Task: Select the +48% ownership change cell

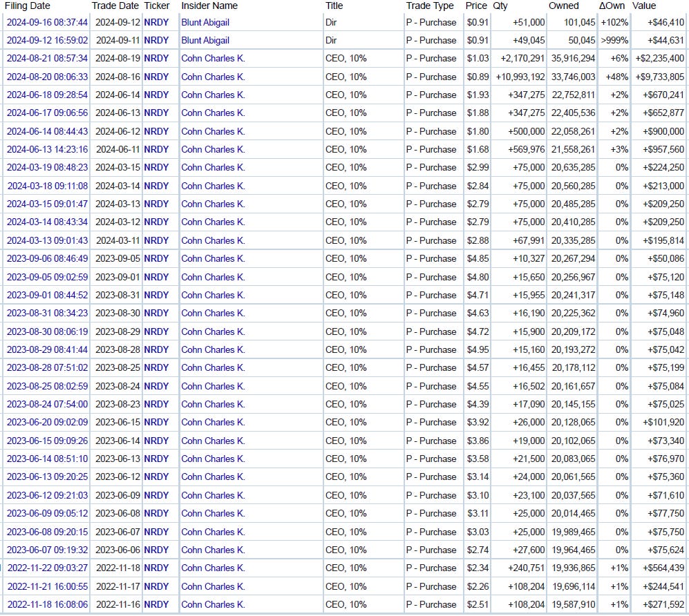Action: click(x=617, y=77)
